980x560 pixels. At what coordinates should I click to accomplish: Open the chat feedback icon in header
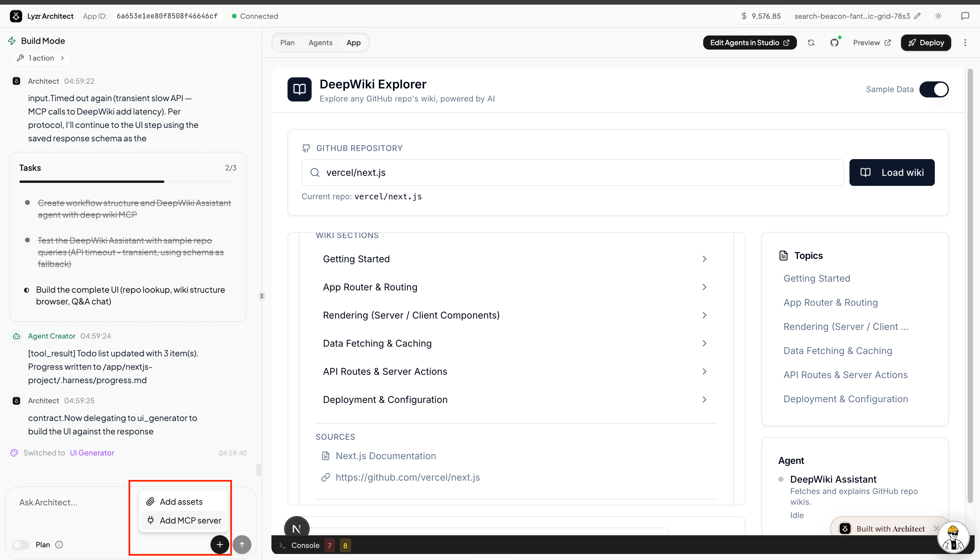point(965,16)
